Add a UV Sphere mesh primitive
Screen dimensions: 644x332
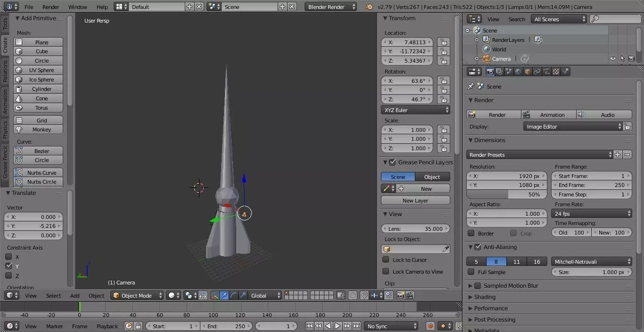pos(38,70)
